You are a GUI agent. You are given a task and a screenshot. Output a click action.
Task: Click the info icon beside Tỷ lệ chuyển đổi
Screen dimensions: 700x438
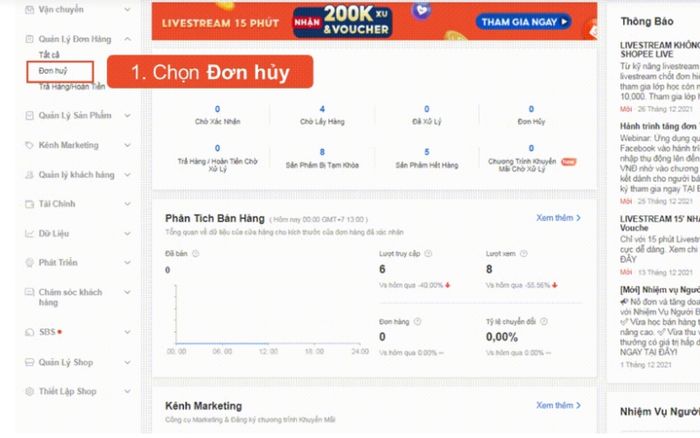[x=544, y=321]
